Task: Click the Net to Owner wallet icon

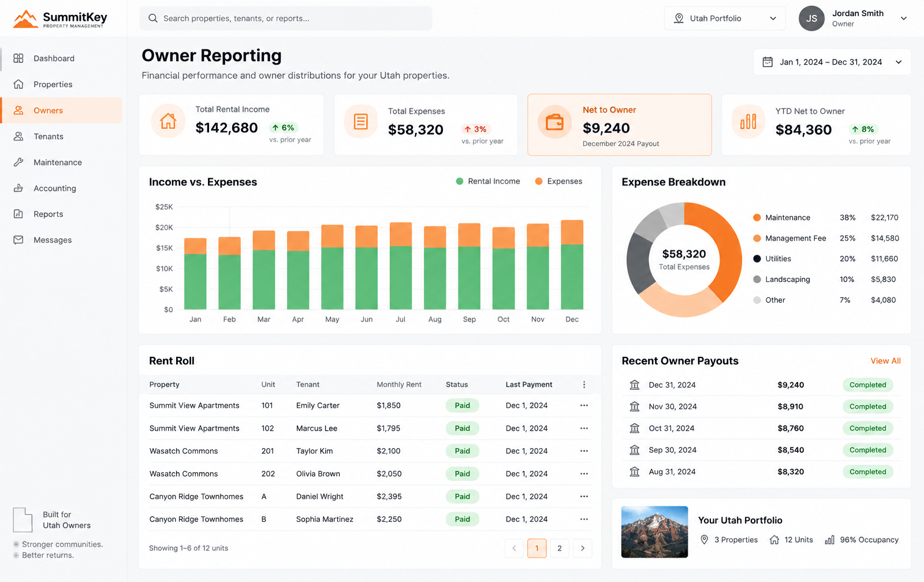Action: point(554,122)
